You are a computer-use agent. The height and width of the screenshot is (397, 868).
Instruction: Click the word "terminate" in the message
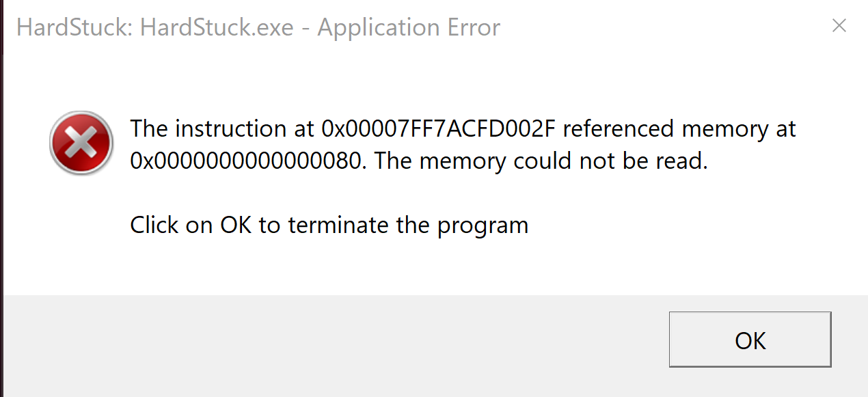tap(345, 225)
